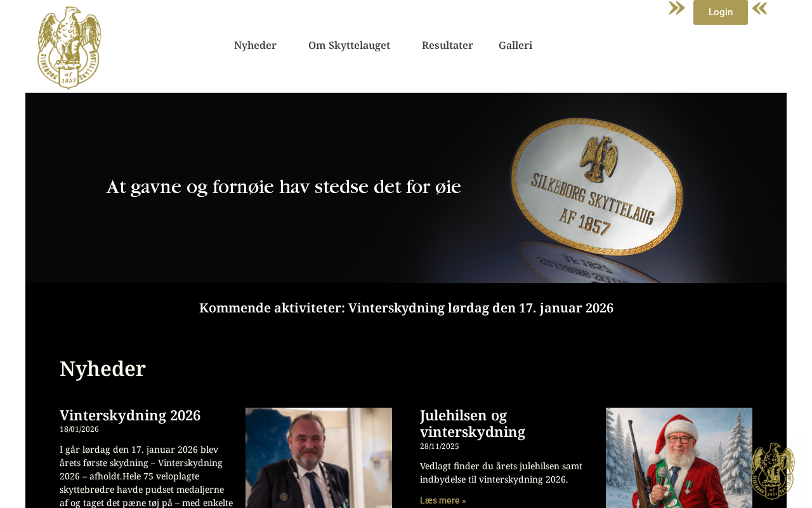
Task: Click the 18/01/2026 article date
Action: 79,429
